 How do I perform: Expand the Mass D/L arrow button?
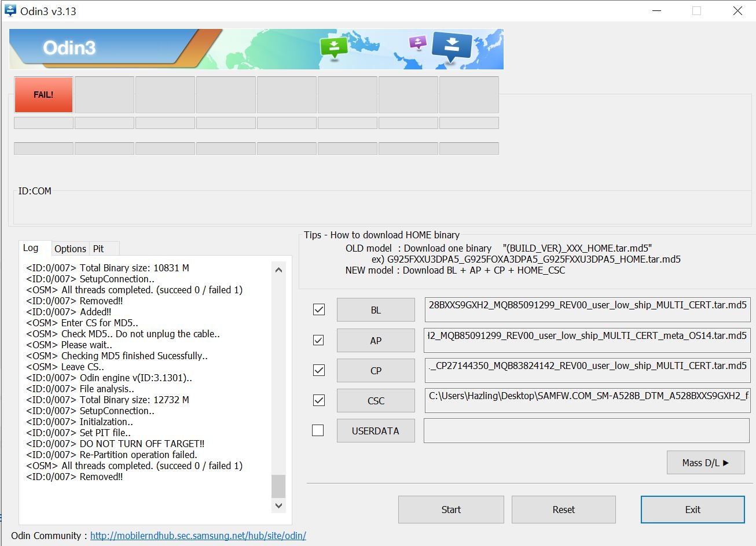[706, 463]
